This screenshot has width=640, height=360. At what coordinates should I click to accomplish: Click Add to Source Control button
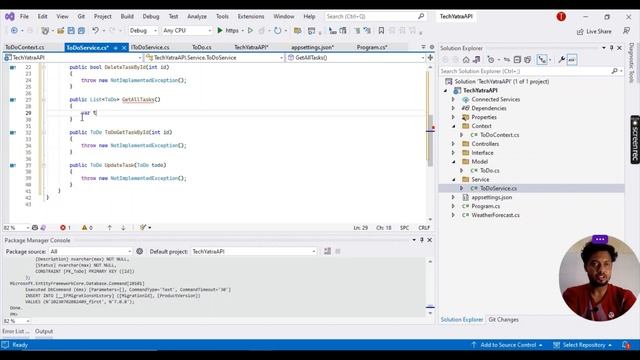[x=507, y=345]
